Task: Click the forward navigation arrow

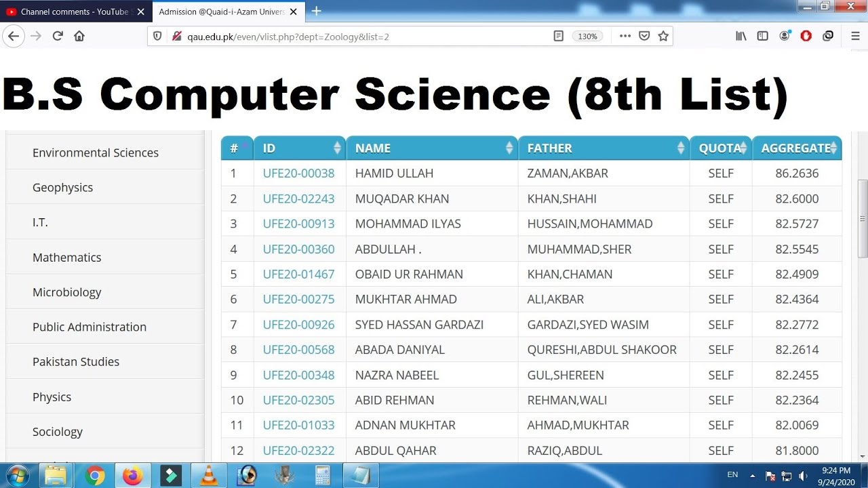Action: (36, 36)
